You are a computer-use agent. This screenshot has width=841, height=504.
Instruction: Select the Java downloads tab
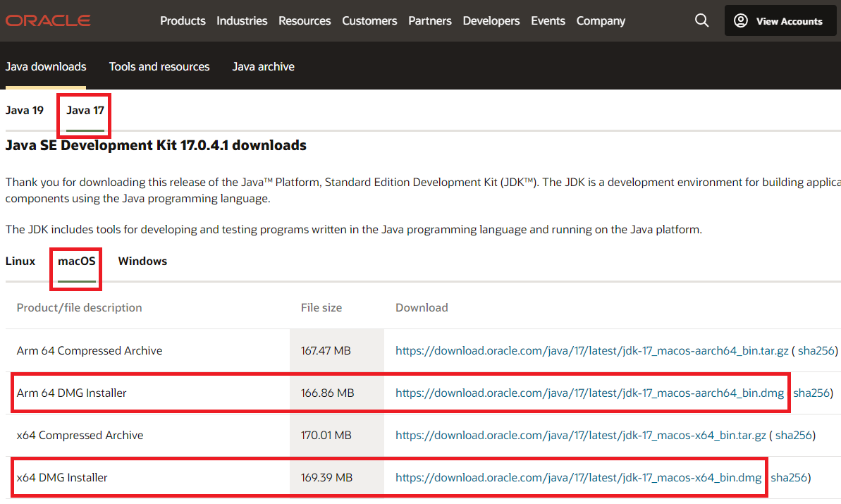(46, 66)
